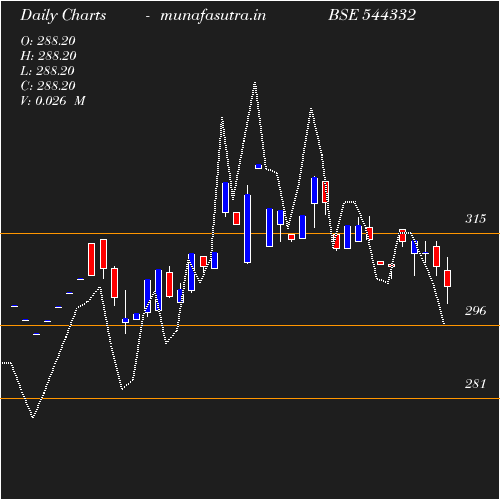Click the small blue candle above all others

pyautogui.click(x=258, y=166)
